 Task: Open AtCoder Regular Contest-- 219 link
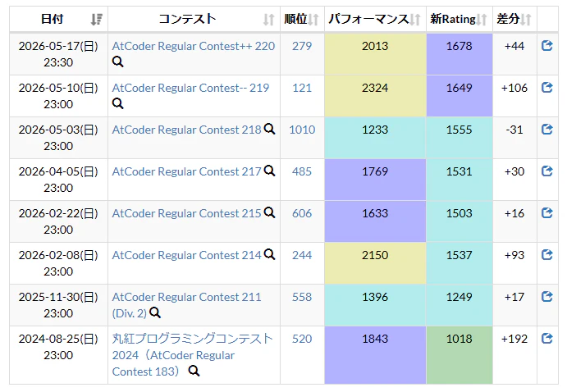pyautogui.click(x=190, y=88)
